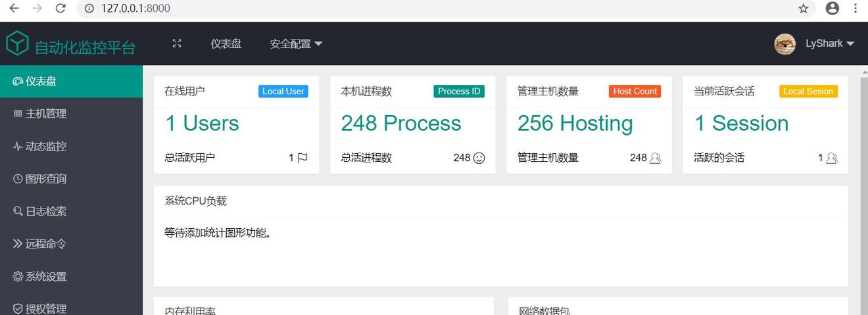Click the orange Host Count badge
Screen dimensions: 868x315
635,91
